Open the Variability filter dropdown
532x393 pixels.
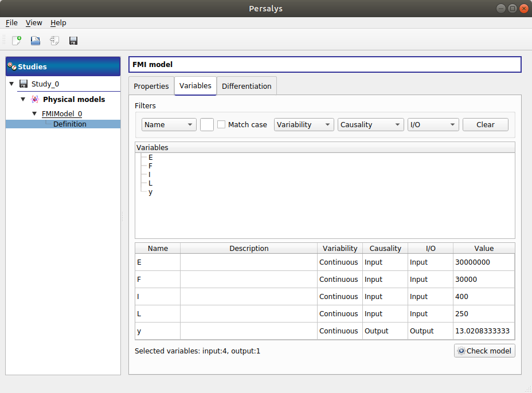pyautogui.click(x=304, y=124)
